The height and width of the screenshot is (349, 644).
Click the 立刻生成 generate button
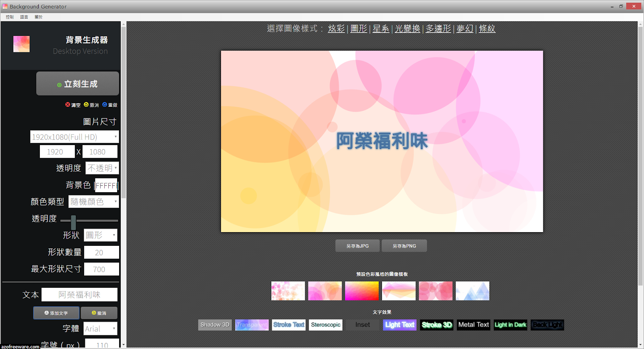click(78, 84)
